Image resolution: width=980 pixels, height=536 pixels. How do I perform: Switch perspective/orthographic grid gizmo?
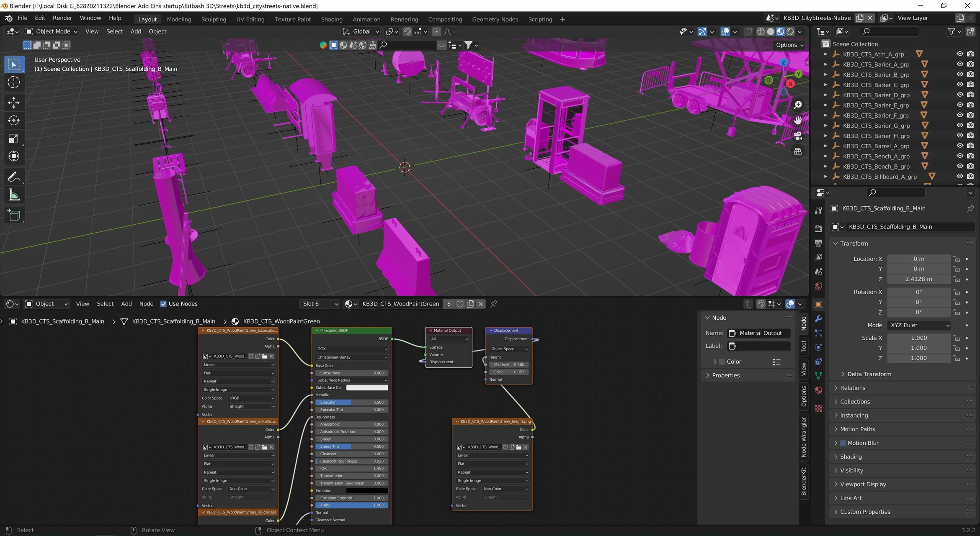798,151
